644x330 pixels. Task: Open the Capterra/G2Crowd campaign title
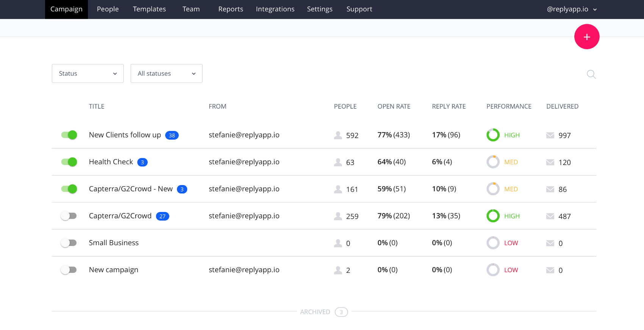pyautogui.click(x=120, y=216)
